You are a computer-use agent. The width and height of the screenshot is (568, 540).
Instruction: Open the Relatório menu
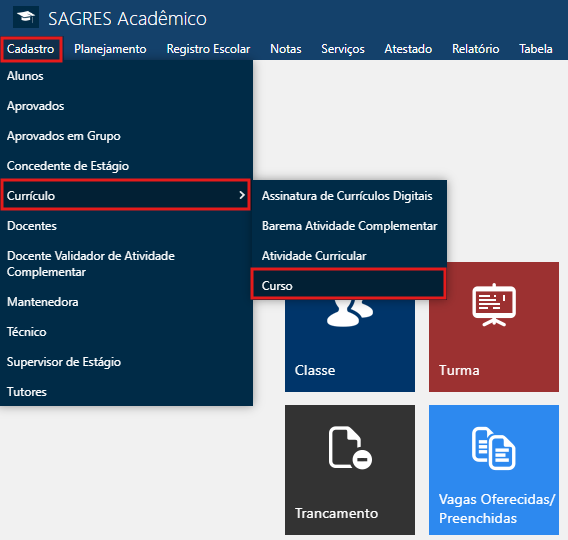click(476, 49)
